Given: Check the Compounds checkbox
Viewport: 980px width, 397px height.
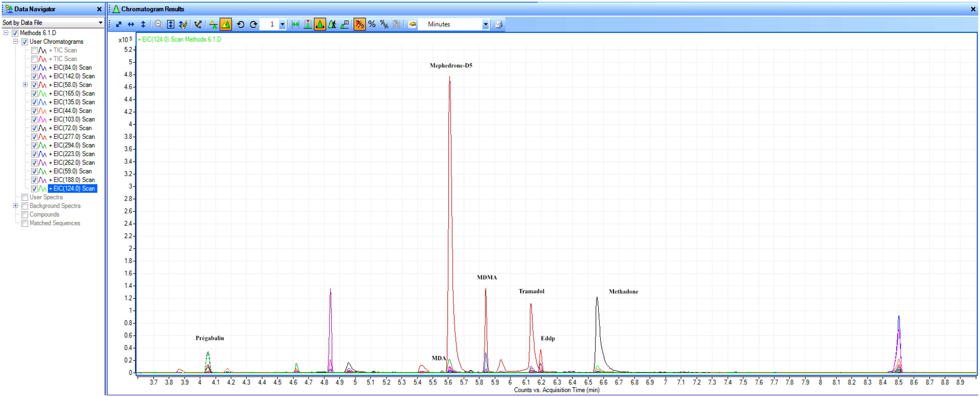Looking at the screenshot, I should point(25,214).
